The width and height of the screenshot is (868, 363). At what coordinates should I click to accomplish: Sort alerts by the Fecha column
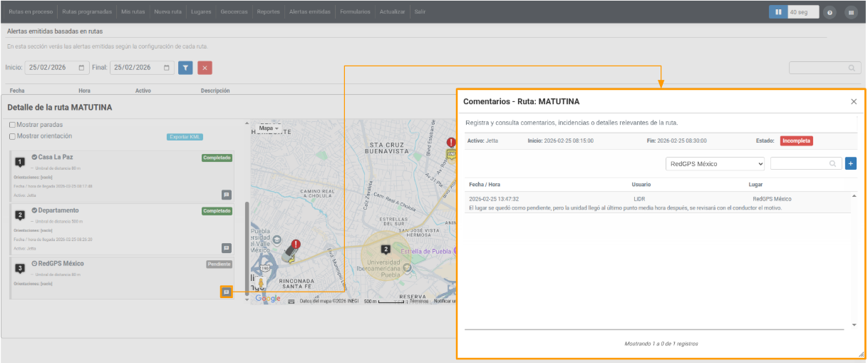(x=17, y=91)
